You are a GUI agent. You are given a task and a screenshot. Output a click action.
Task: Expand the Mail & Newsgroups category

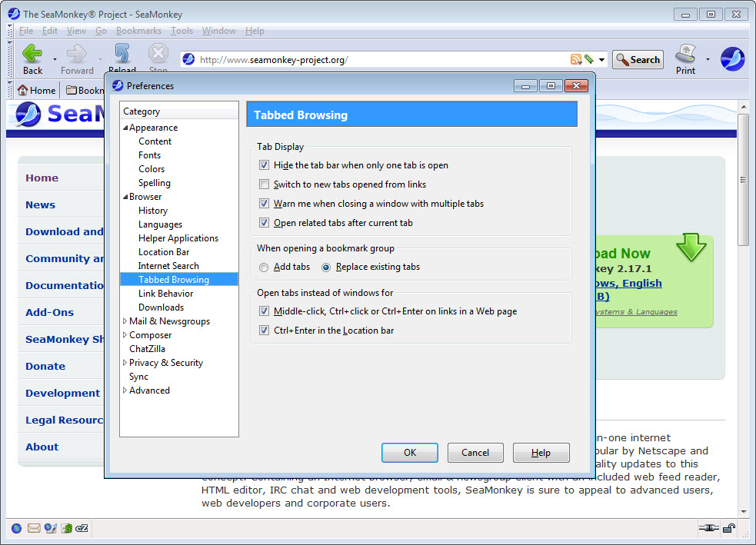[x=125, y=321]
